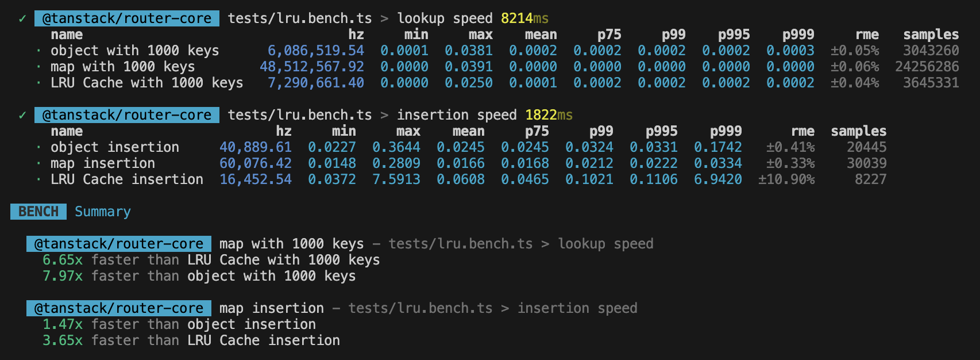
Task: Select the hz value 48,512,567.92
Action: point(311,67)
